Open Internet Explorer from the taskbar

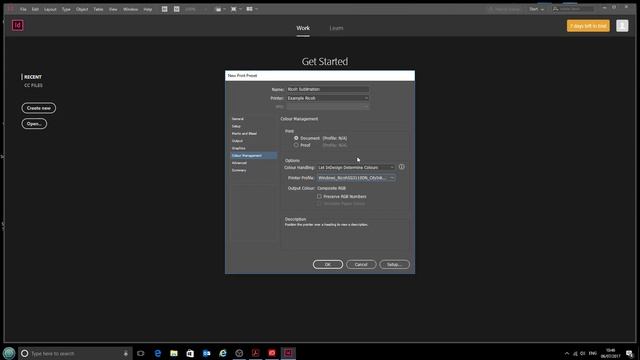(x=223, y=353)
